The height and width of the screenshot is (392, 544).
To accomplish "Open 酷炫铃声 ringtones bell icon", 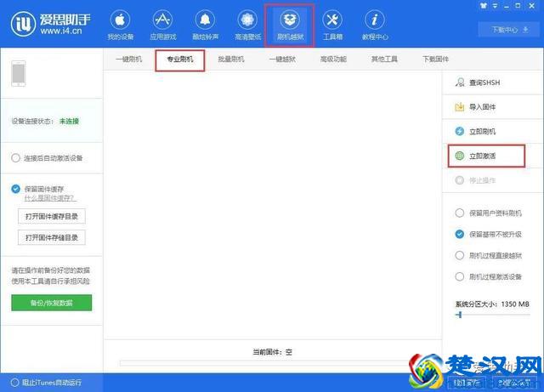I will coord(205,20).
